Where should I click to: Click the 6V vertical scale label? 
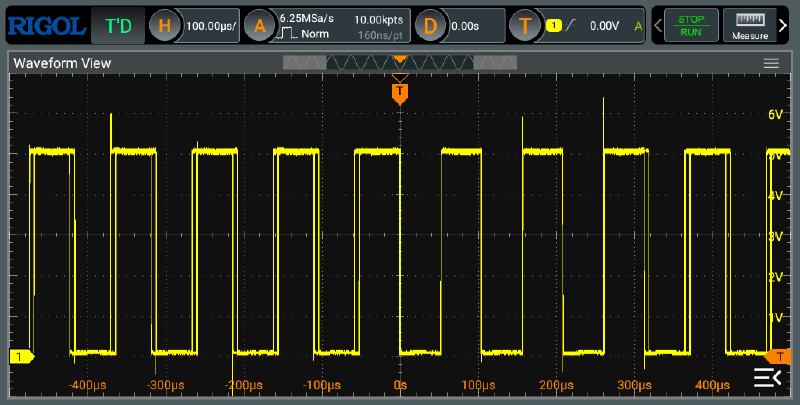click(775, 115)
